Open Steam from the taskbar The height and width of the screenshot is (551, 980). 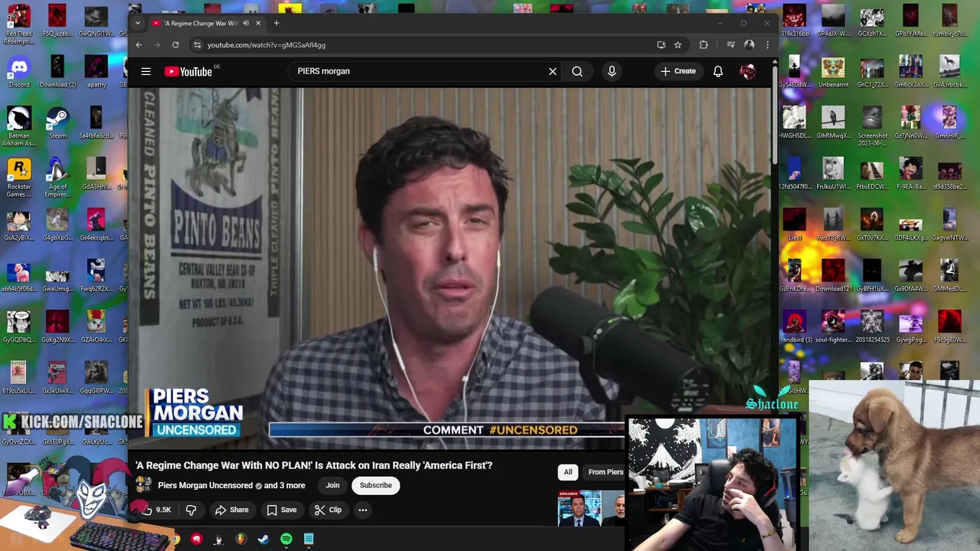[x=263, y=540]
